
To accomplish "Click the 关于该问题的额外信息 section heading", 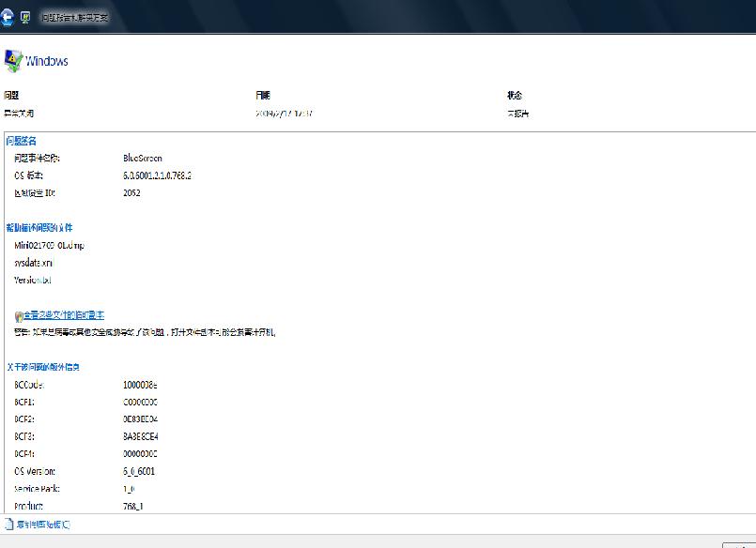I will pos(43,367).
